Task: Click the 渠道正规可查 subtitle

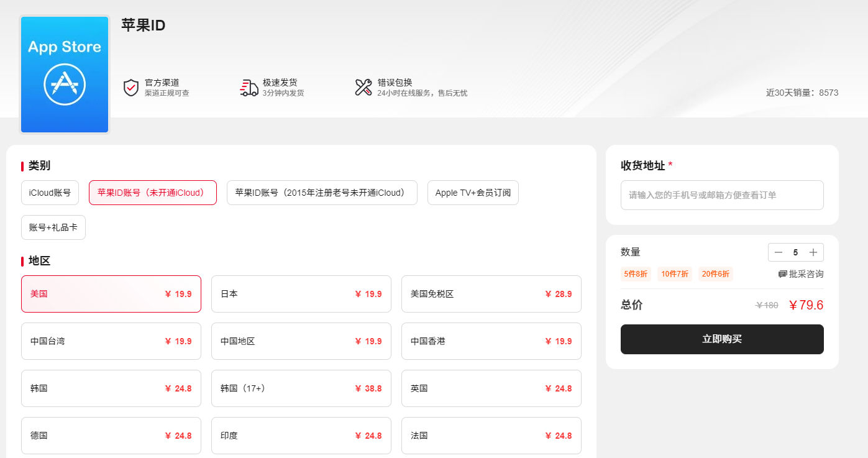Action: coord(167,93)
